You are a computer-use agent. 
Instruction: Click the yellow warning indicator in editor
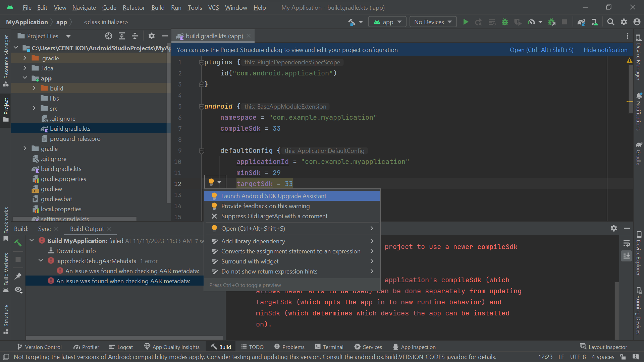coord(629,61)
